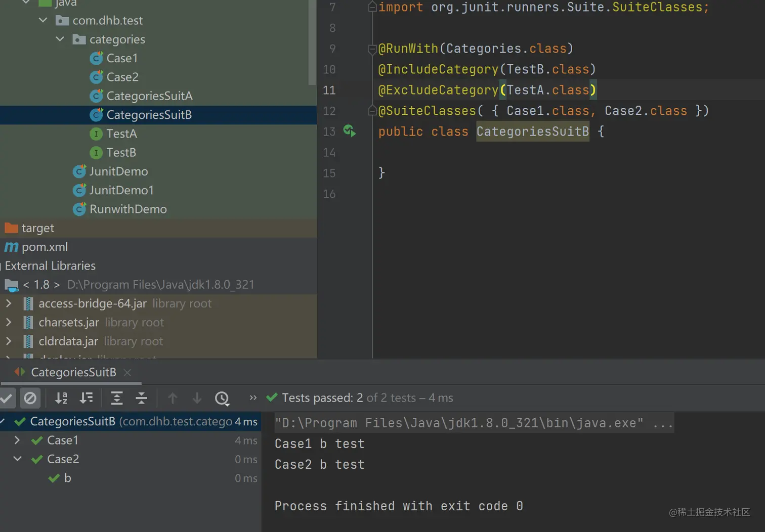Open Case2 class in project tree

122,77
